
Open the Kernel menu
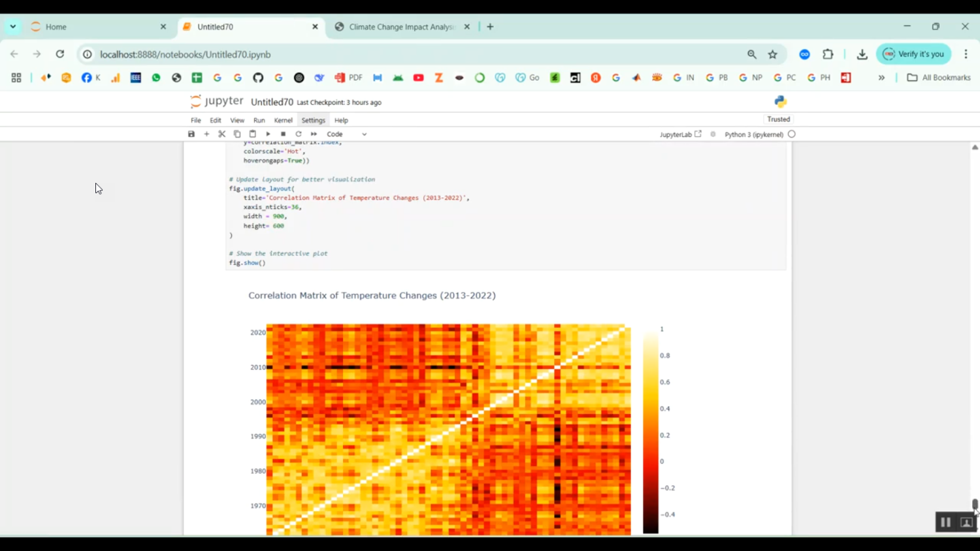click(283, 120)
